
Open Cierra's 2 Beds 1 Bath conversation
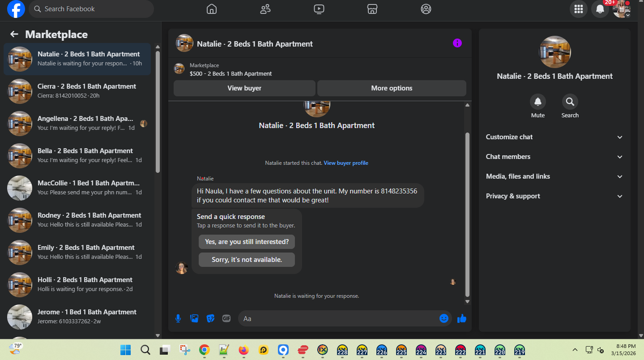click(x=77, y=91)
